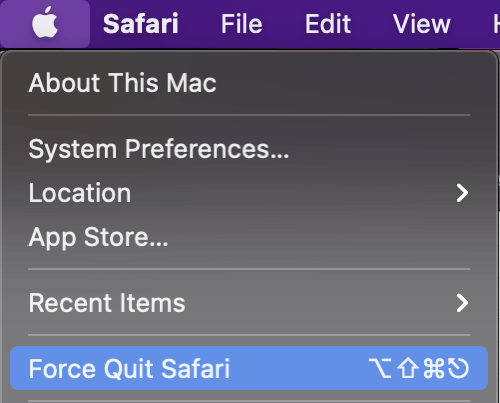Open the View menu
This screenshot has height=403, width=500.
tap(422, 24)
